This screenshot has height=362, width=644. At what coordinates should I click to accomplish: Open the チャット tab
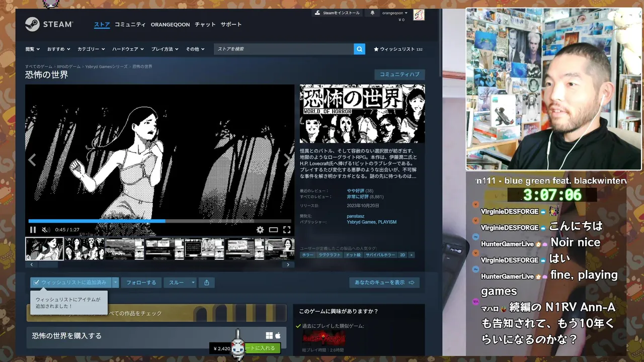coord(205,24)
